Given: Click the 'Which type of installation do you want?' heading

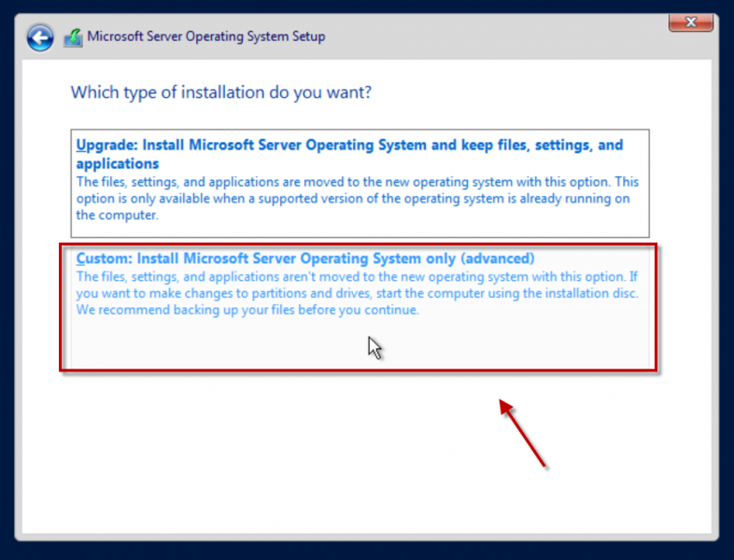Looking at the screenshot, I should pos(221,92).
